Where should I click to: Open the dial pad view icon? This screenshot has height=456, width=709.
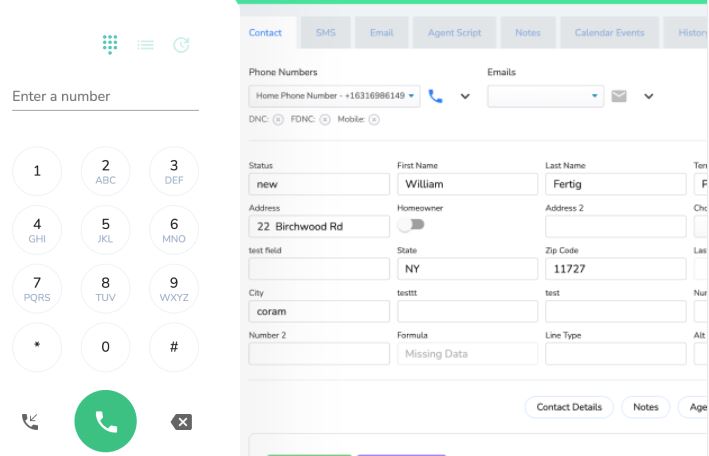[110, 44]
